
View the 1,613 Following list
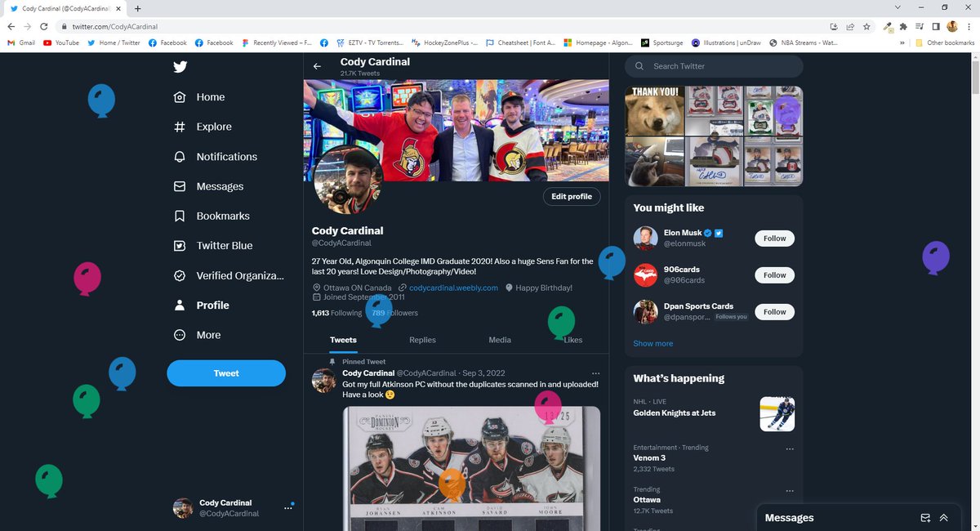(x=336, y=313)
